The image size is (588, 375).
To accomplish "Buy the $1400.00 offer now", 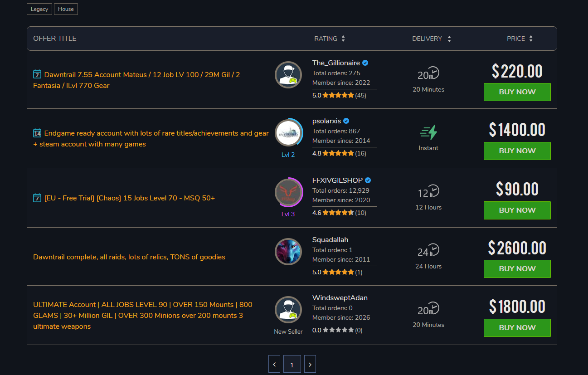I will [517, 151].
